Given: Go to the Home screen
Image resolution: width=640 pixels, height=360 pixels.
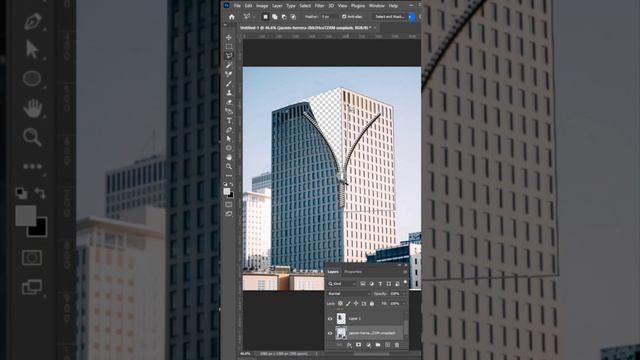Looking at the screenshot, I should tap(231, 17).
